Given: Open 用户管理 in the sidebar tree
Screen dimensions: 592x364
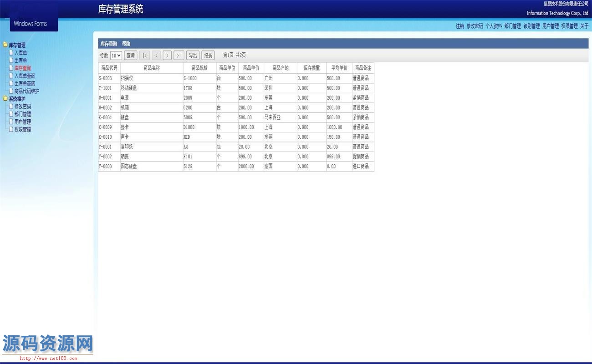Looking at the screenshot, I should click(23, 122).
